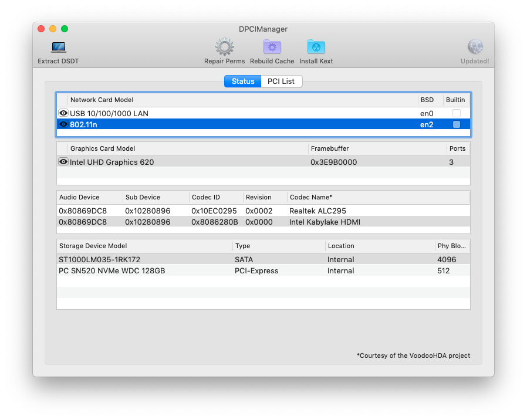Click the Rebuild Cache folder icon

[x=272, y=47]
